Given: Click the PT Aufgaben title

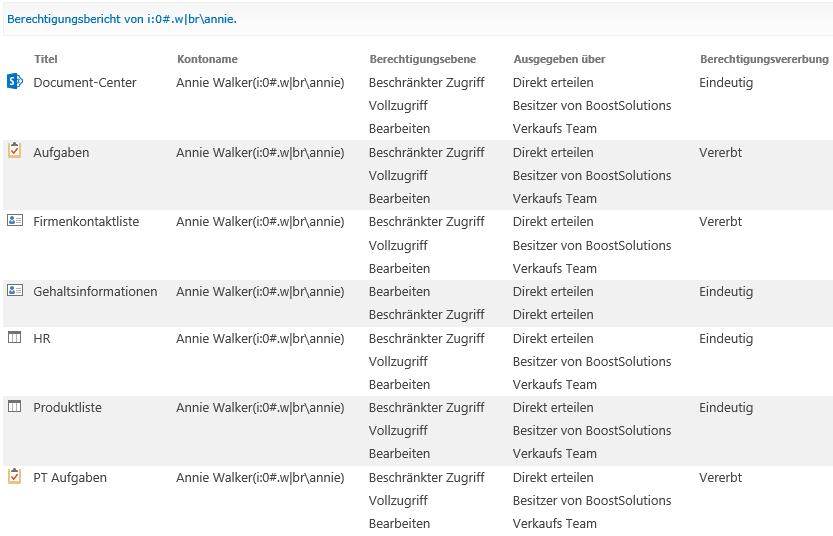Looking at the screenshot, I should click(x=70, y=478).
